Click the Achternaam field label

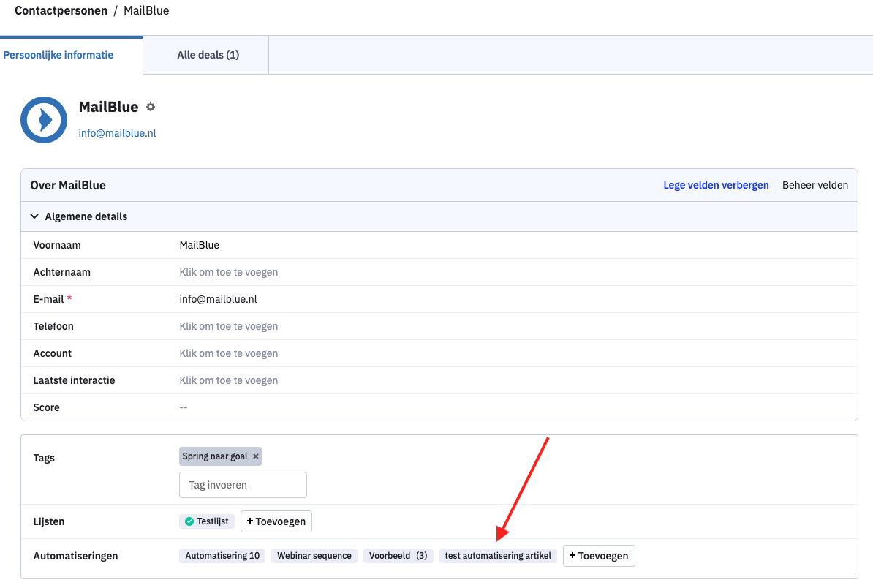pyautogui.click(x=62, y=272)
